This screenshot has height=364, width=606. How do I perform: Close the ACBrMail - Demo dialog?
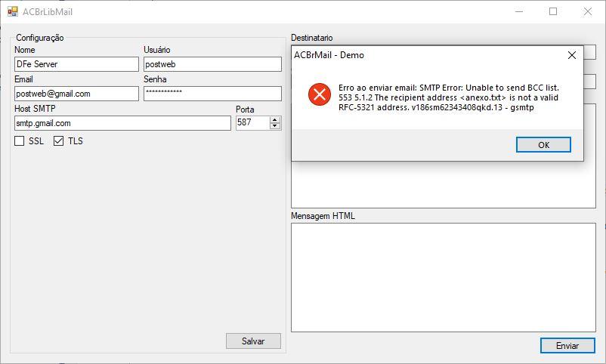pos(572,55)
